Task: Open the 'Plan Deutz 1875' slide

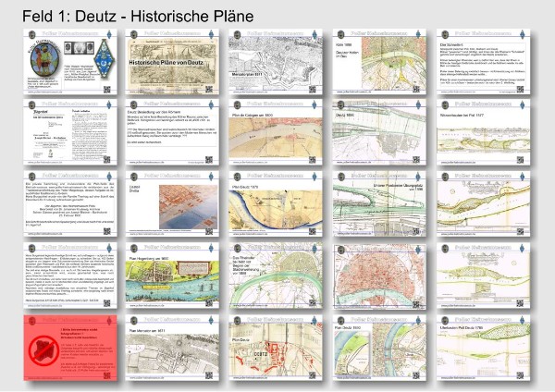Action: pyautogui.click(x=276, y=203)
